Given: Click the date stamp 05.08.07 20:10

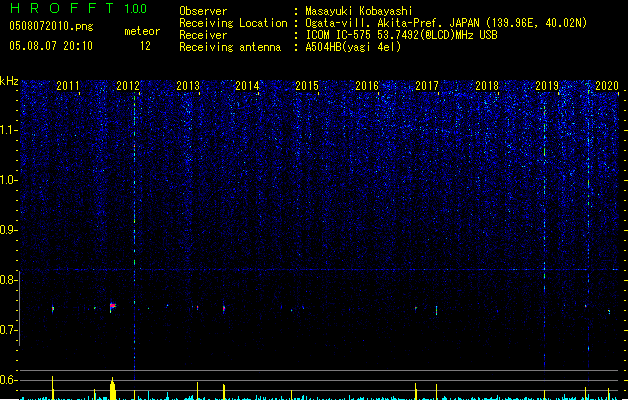Looking at the screenshot, I should tap(51, 46).
